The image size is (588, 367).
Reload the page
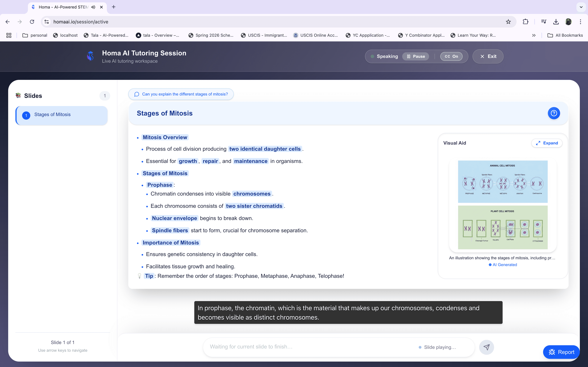click(32, 22)
